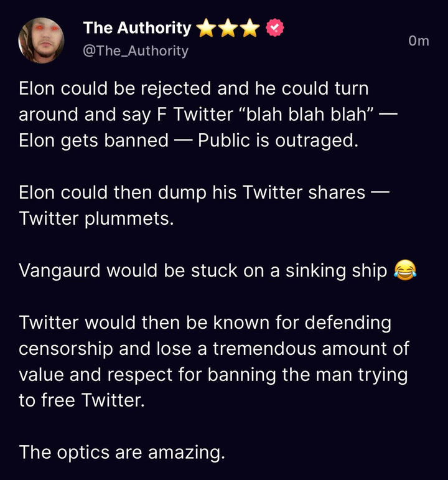448x480 pixels.
Task: Click the third gold star icon
Action: pos(250,29)
